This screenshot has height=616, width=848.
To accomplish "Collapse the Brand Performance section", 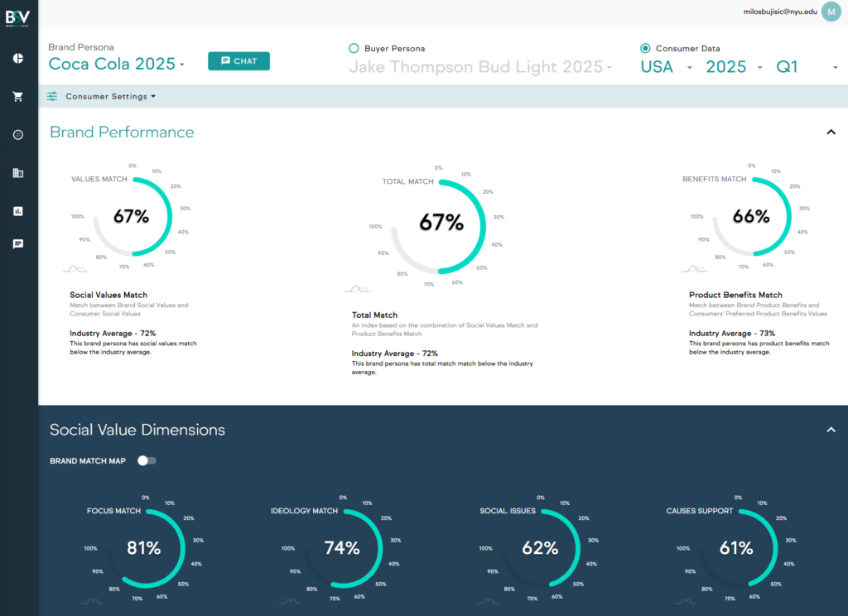I will pos(831,132).
